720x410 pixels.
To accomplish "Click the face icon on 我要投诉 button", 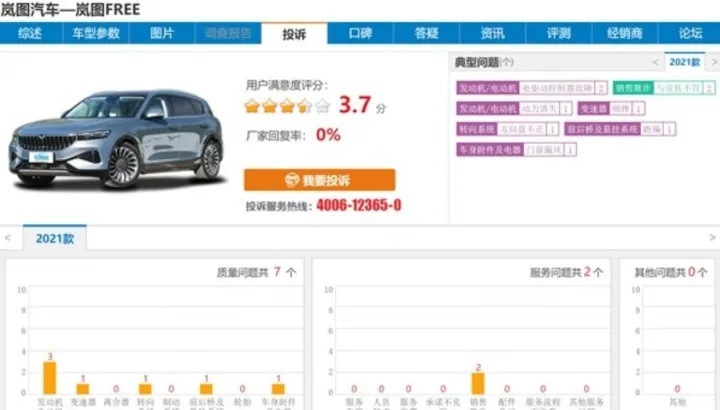I will 292,180.
